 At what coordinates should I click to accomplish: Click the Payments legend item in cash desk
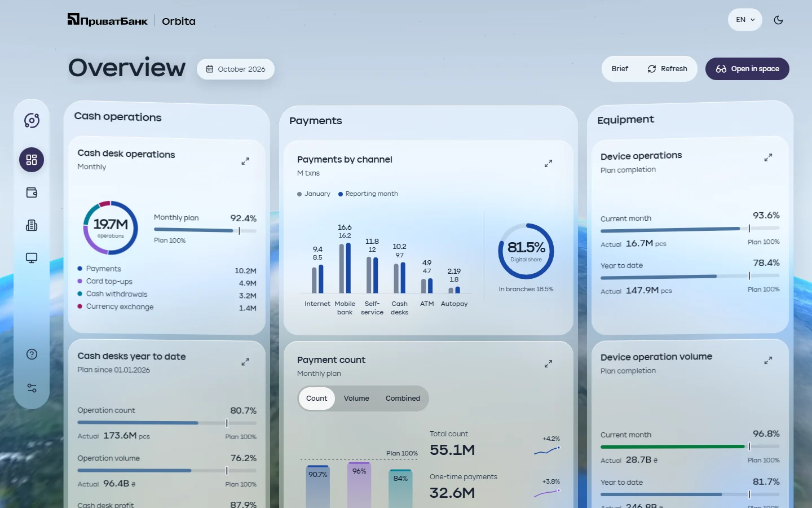pos(99,269)
